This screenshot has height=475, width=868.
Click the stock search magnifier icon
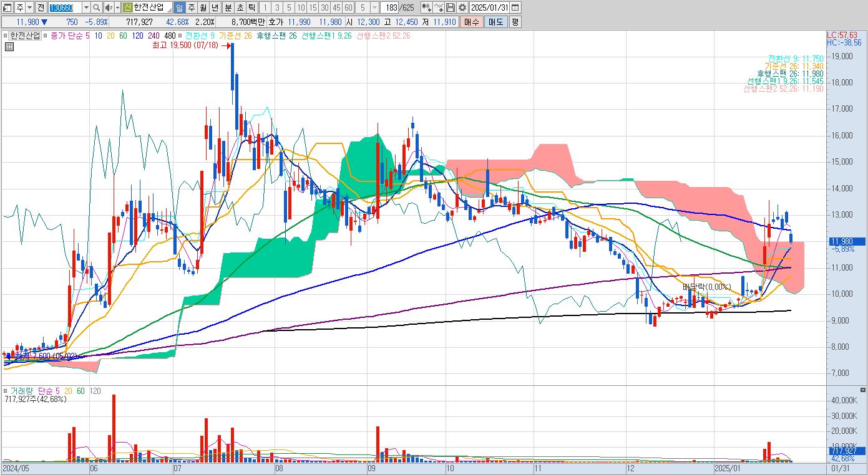[x=97, y=7]
